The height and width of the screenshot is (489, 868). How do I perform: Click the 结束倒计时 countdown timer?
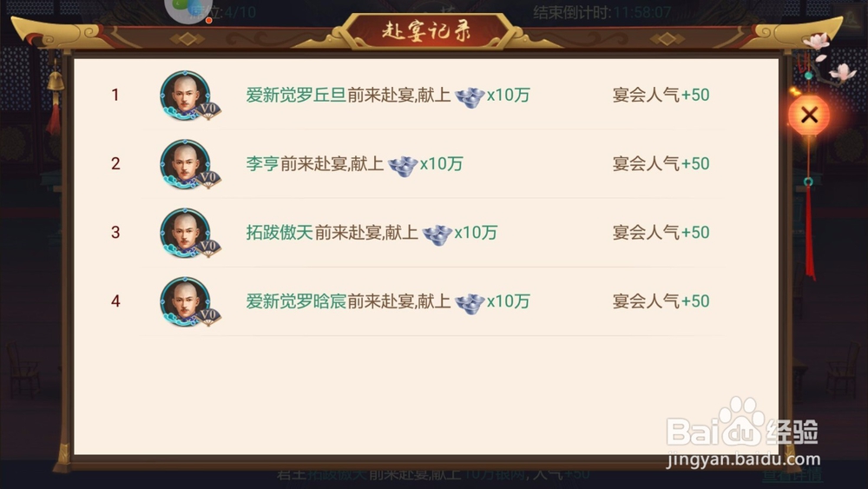click(602, 12)
